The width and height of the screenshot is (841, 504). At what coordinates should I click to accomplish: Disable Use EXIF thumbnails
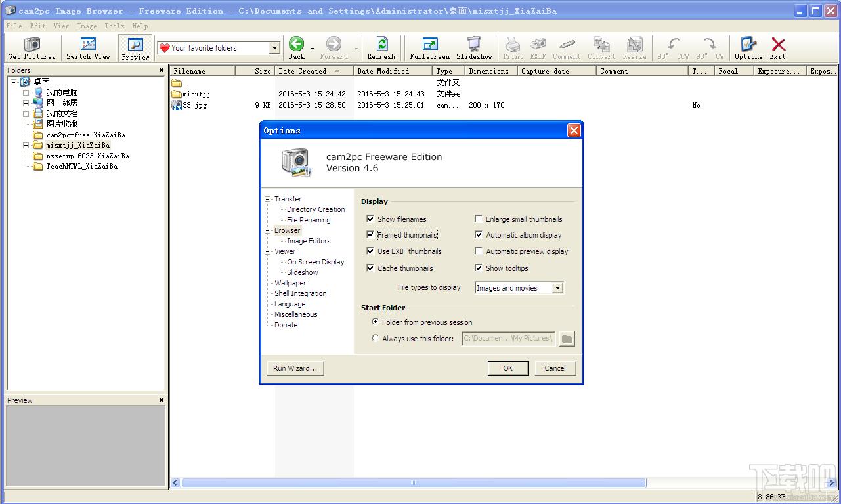[x=371, y=251]
